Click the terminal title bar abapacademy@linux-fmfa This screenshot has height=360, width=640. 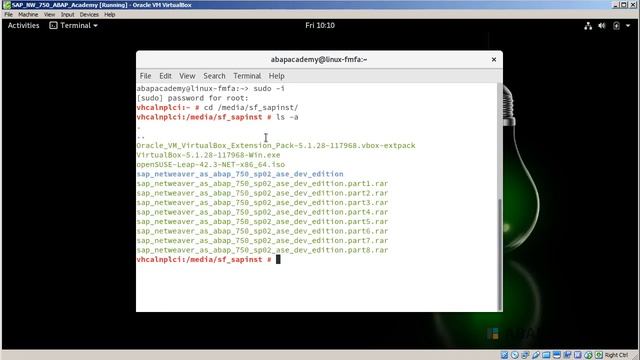coord(319,60)
